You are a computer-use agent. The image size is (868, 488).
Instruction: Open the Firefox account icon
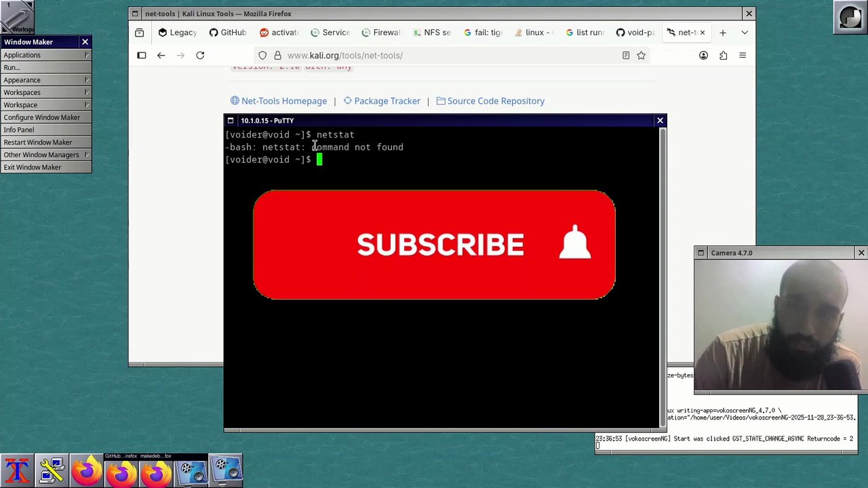(x=703, y=55)
